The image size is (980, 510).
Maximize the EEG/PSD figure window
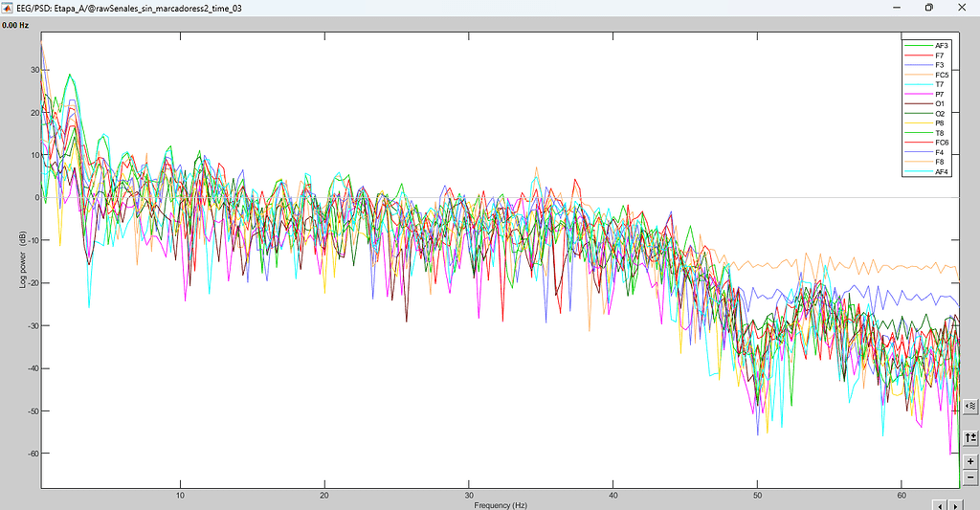pyautogui.click(x=929, y=8)
